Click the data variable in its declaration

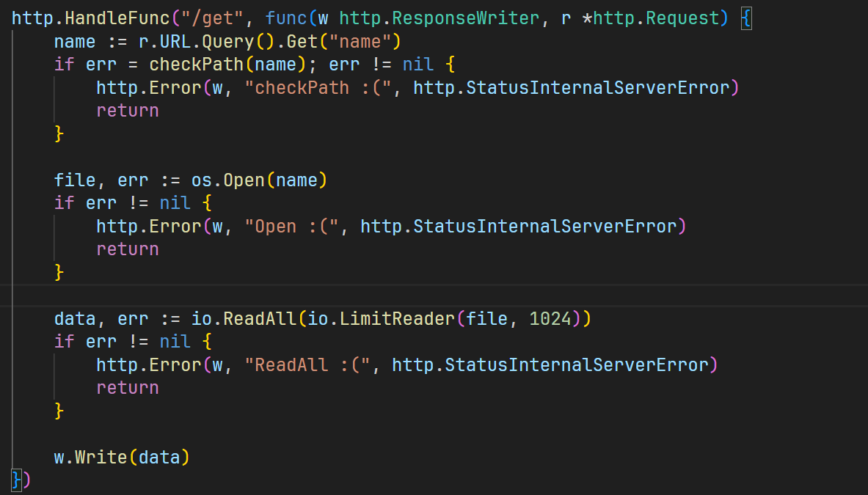pos(75,319)
